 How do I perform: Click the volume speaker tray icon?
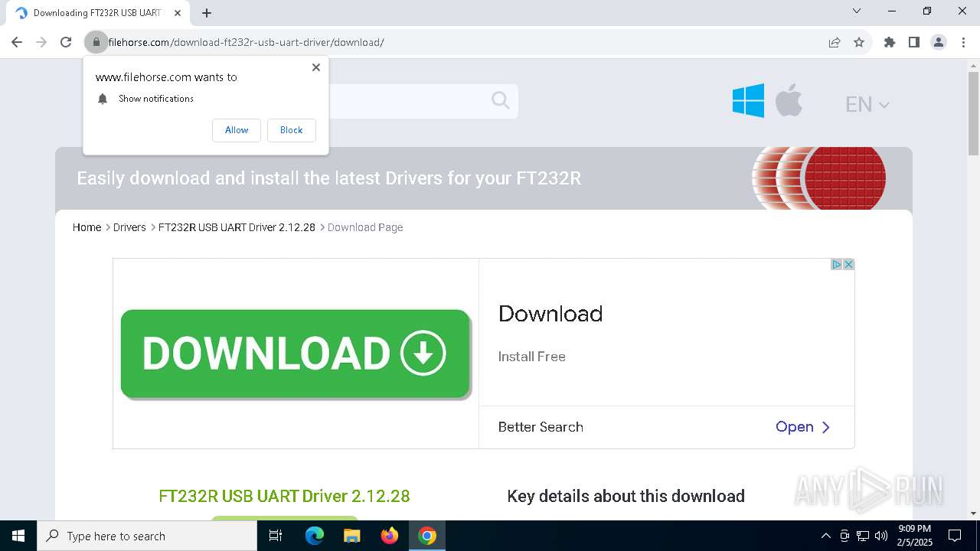[x=881, y=536]
